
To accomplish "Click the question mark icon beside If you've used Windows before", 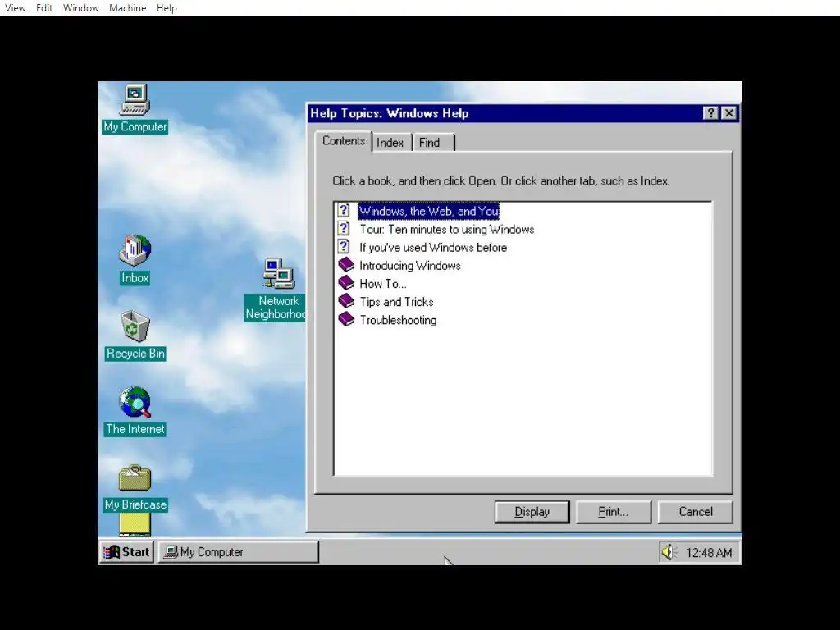I will pyautogui.click(x=344, y=247).
